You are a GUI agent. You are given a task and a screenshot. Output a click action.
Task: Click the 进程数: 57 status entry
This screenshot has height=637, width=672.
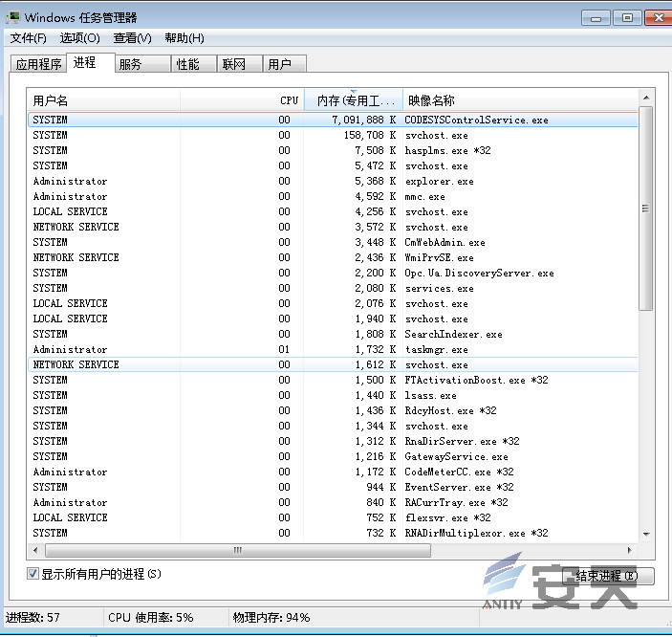33,617
